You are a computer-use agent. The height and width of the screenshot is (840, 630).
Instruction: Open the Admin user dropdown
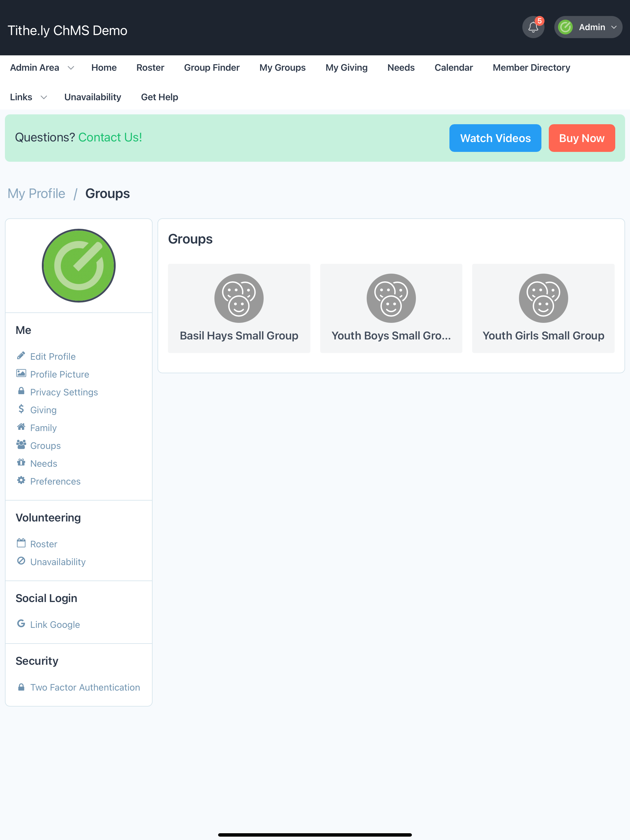pos(588,27)
